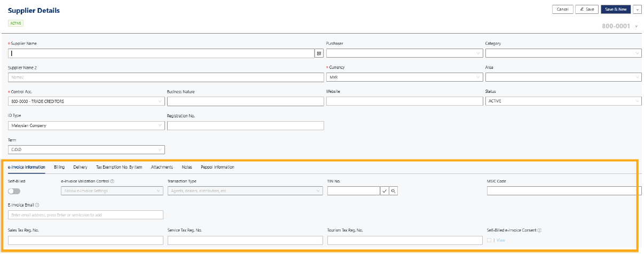Screen dimensions: 644x254
Task: Click help icon beside e-Invoice Validation Control
Action: (x=113, y=181)
